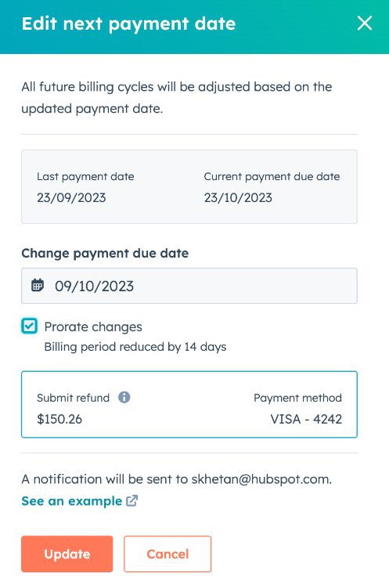Screen dimensions: 389x588
Task: Show Submit refund info tooltip icon
Action: point(124,397)
